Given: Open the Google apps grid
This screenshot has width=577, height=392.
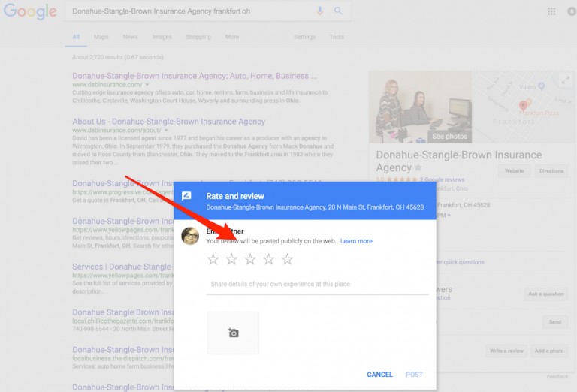Looking at the screenshot, I should pos(551,11).
